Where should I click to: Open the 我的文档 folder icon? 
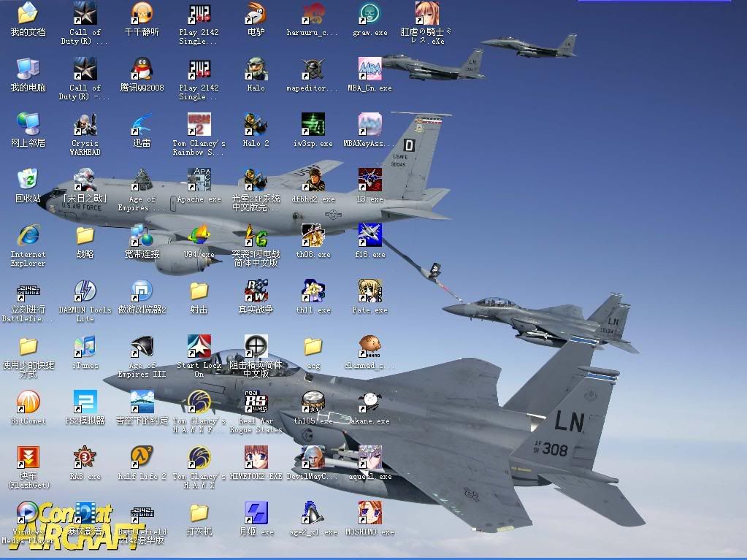pyautogui.click(x=28, y=13)
